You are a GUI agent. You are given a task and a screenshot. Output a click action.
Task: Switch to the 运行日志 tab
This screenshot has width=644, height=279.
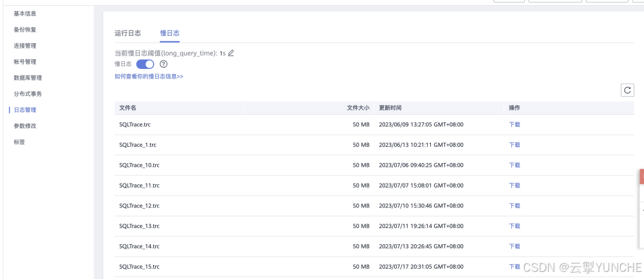coord(128,34)
